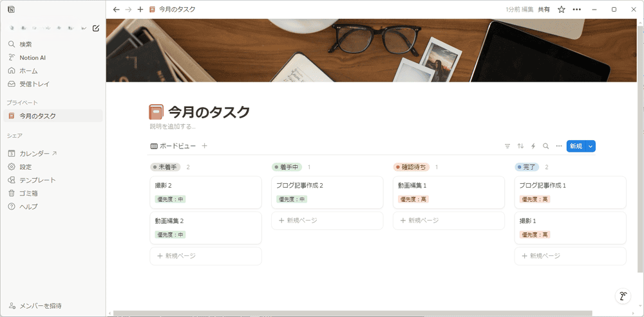Viewport: 644px width, 317px height.
Task: Open 受信トレイ in the sidebar
Action: 34,84
